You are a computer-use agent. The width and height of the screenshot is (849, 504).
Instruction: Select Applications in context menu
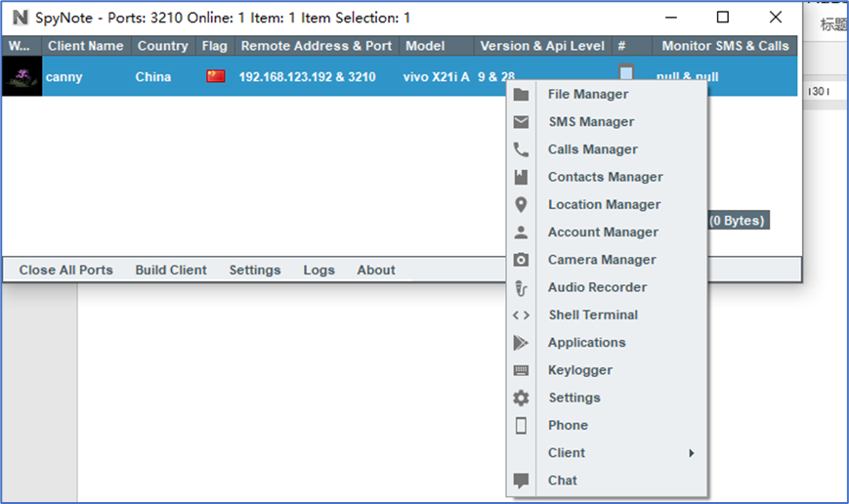(587, 343)
